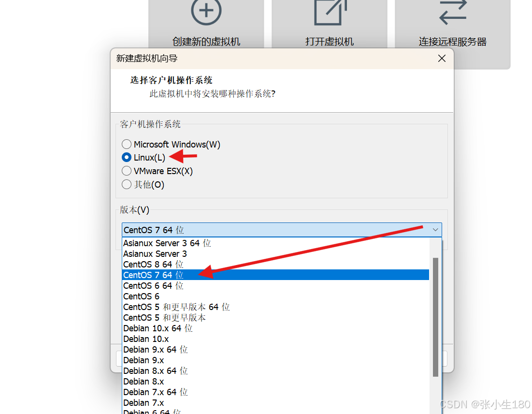
Task: Pick Debian 8.x 32-bit entry
Action: (x=275, y=382)
